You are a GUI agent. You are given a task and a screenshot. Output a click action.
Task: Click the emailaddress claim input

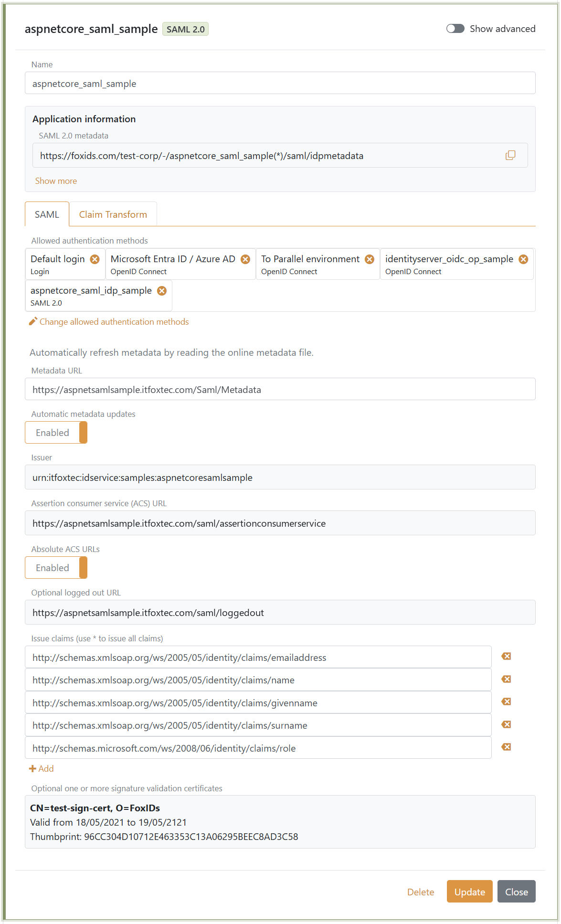(258, 657)
